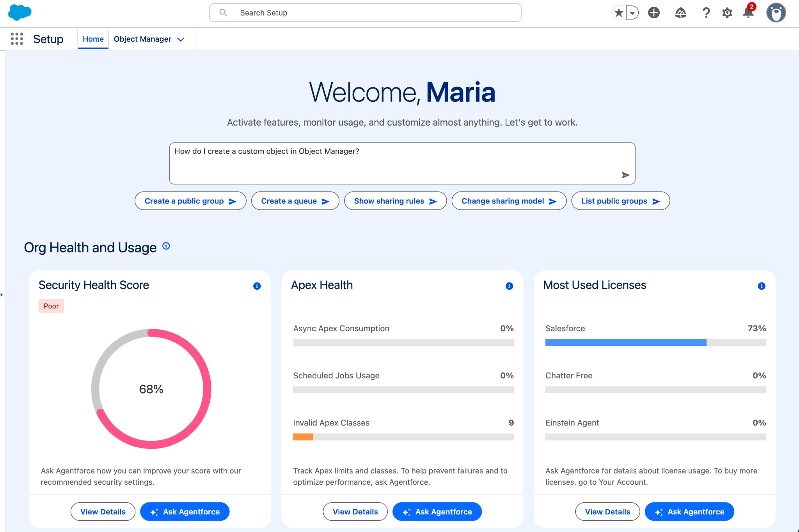Viewport: 799px width, 532px height.
Task: Click the Agentforce question text box
Action: point(402,163)
